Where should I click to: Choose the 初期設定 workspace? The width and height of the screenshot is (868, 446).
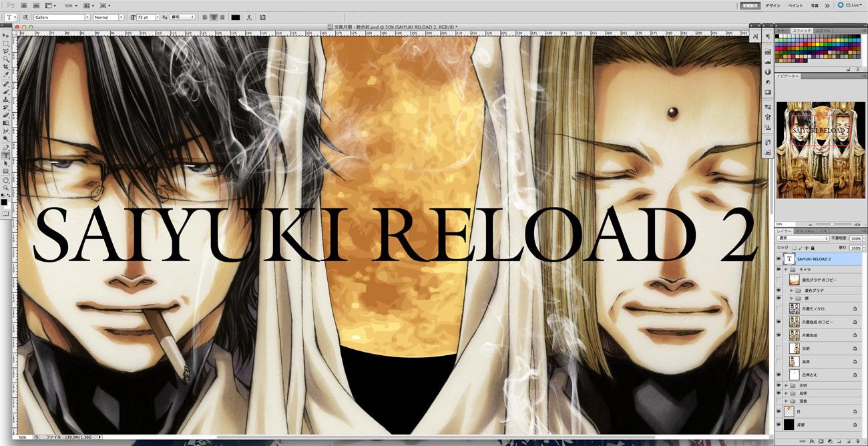[x=750, y=5]
